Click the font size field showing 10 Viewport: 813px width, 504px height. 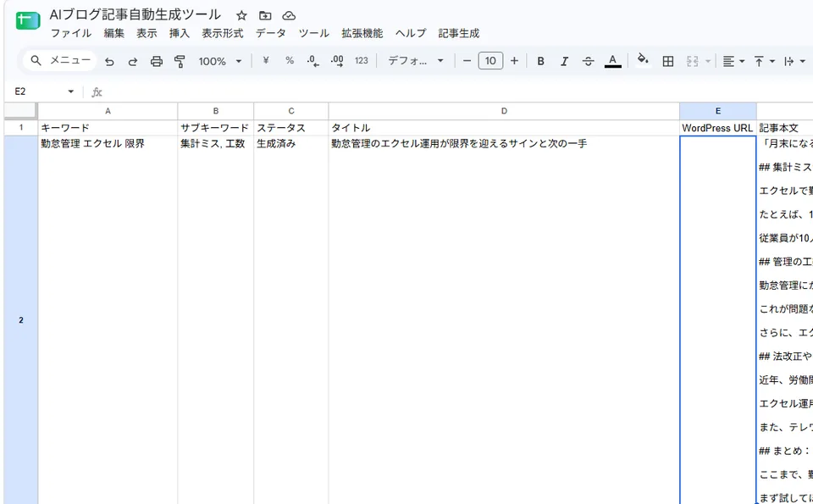pyautogui.click(x=490, y=61)
